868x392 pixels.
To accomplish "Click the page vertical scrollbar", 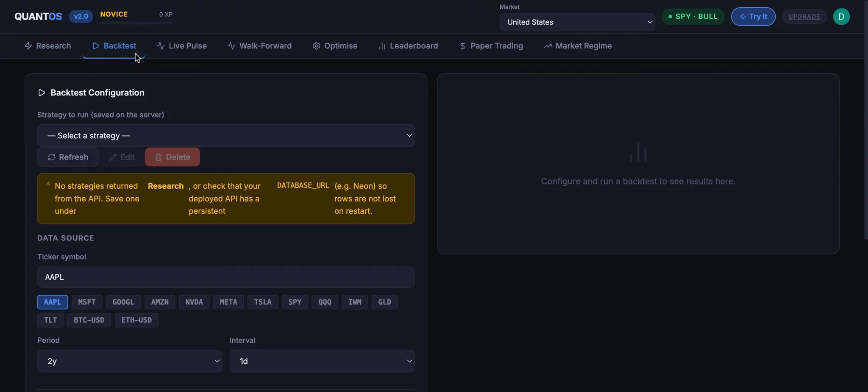I will click(865, 120).
